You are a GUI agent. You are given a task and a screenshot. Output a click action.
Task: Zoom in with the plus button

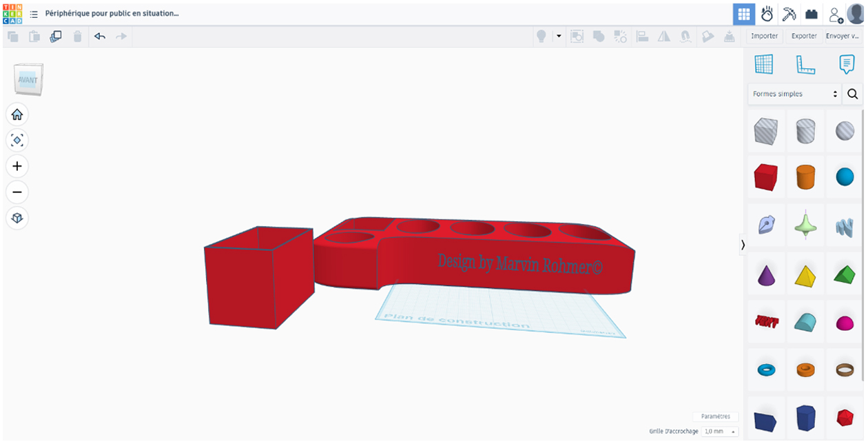tap(17, 166)
